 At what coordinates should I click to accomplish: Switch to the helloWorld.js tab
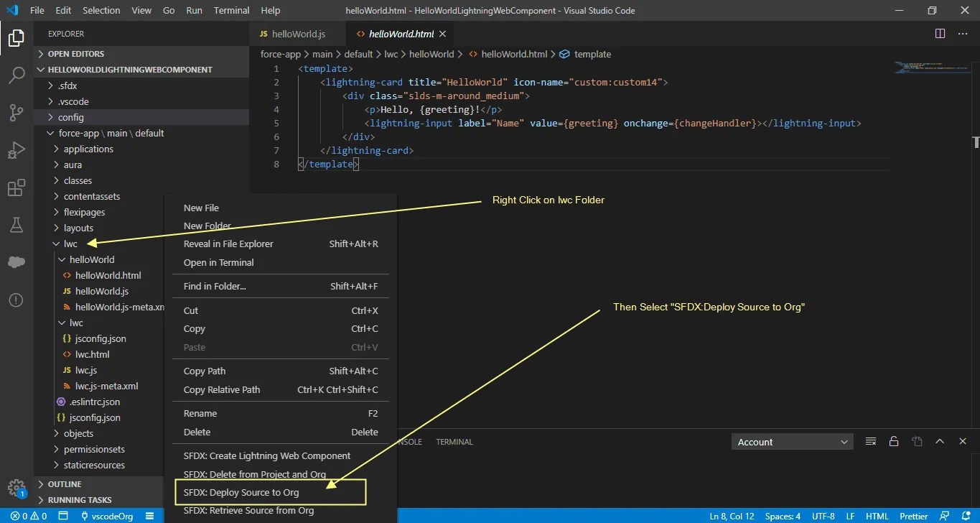tap(297, 33)
